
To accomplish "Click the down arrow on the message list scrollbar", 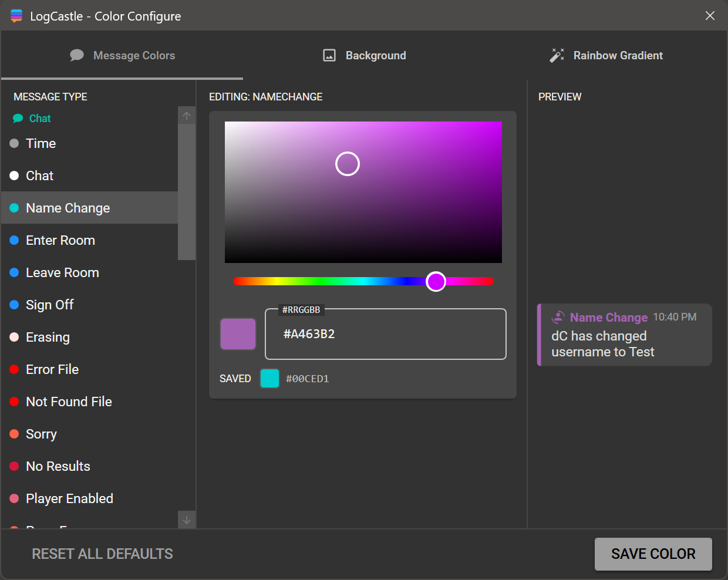I will pyautogui.click(x=186, y=520).
